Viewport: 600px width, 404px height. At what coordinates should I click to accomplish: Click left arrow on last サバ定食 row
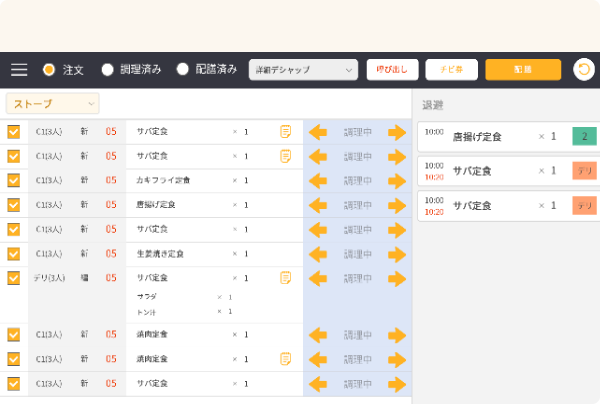[x=318, y=383]
